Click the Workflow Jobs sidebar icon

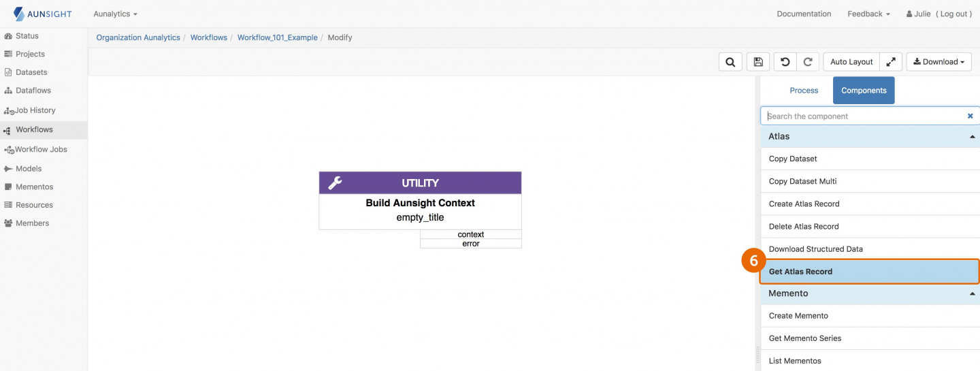(x=9, y=150)
